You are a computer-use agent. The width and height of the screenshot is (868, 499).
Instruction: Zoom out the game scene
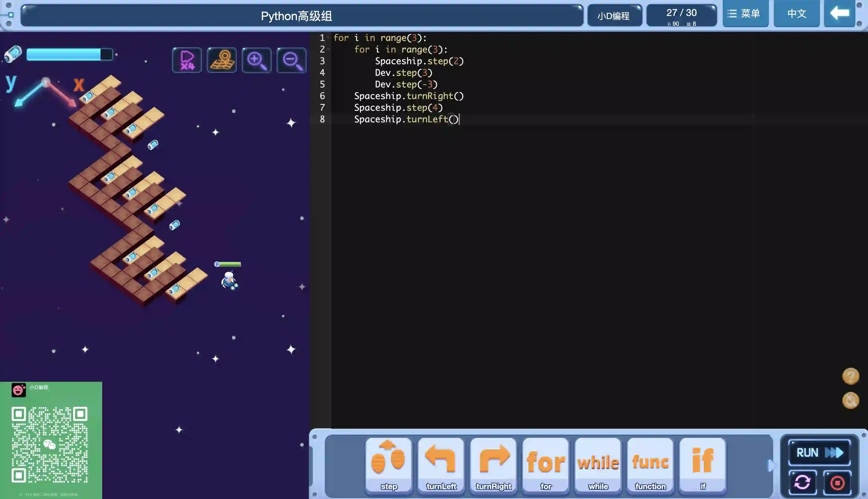click(291, 60)
